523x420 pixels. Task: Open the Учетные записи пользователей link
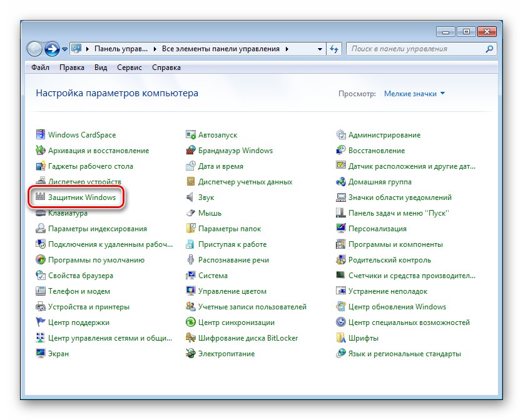click(x=252, y=307)
